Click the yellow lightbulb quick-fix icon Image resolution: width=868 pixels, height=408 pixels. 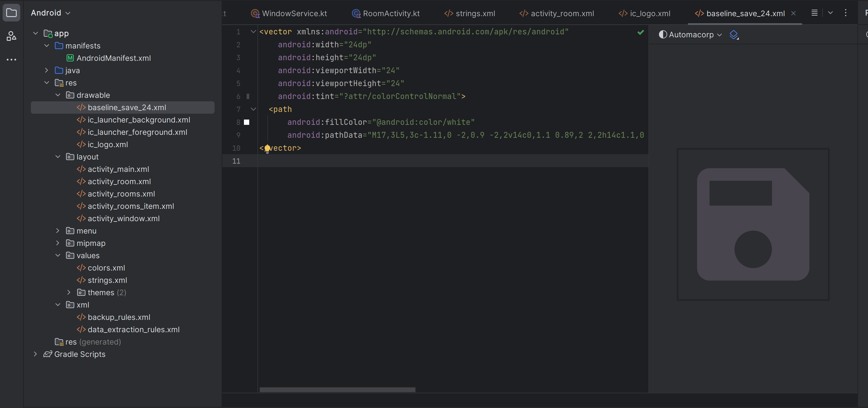267,148
